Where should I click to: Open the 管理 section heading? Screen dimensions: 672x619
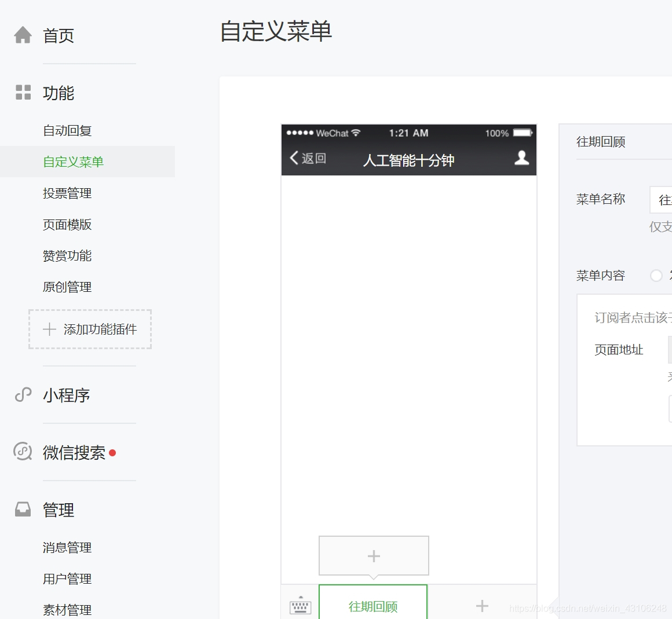pos(59,510)
